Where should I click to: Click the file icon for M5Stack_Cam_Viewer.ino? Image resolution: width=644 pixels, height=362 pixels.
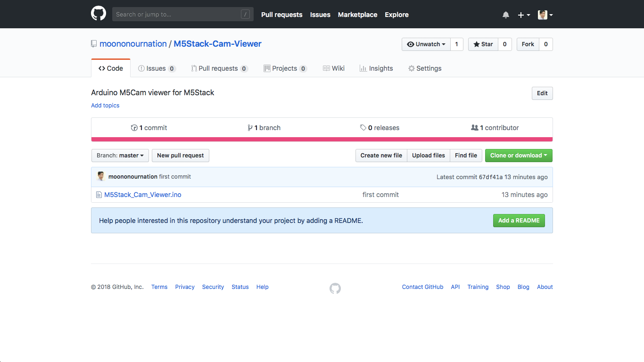[x=99, y=195]
